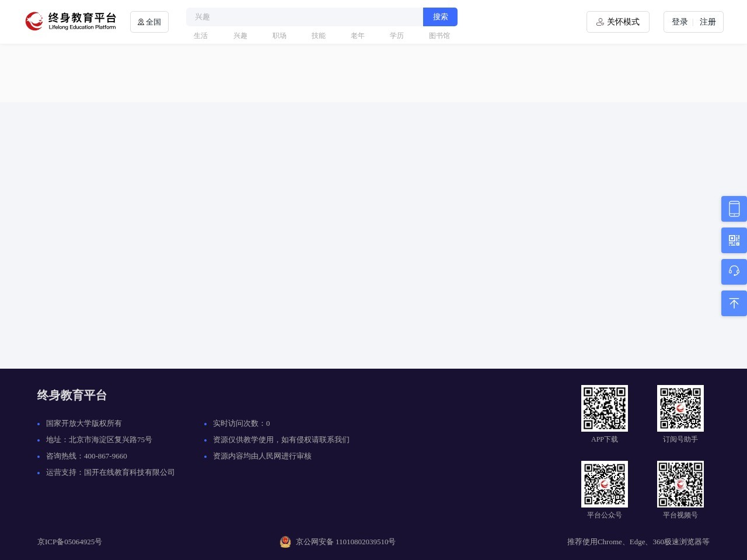The height and width of the screenshot is (560, 747).
Task: Scan target: click the APP下载 QR code
Action: 604,408
